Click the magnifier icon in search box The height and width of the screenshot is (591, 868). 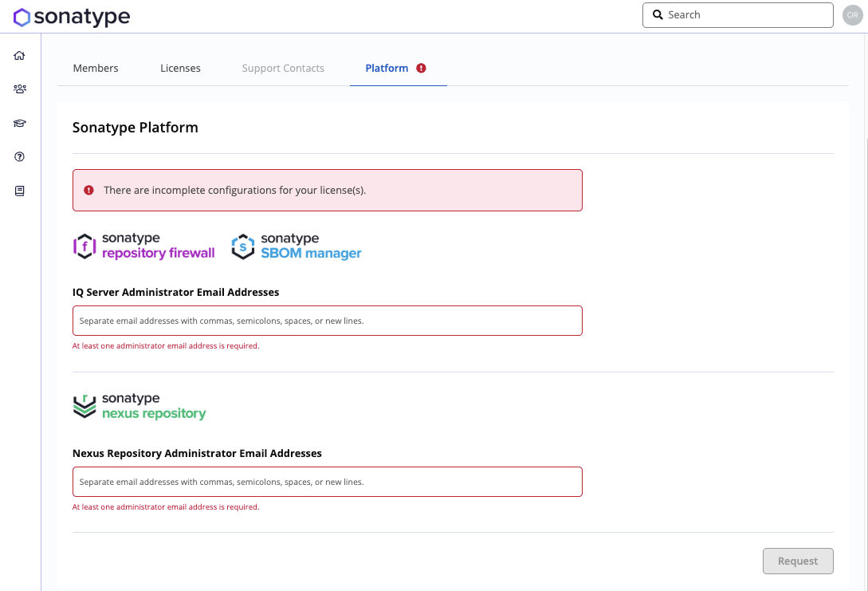[658, 15]
